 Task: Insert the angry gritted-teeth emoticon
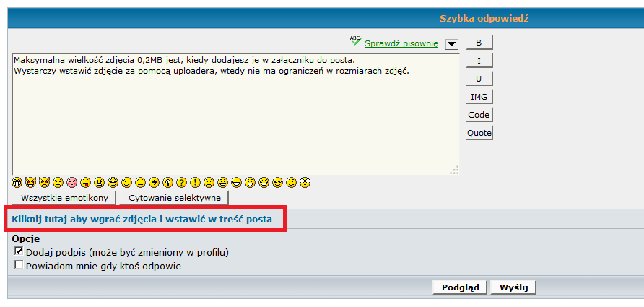tap(99, 181)
